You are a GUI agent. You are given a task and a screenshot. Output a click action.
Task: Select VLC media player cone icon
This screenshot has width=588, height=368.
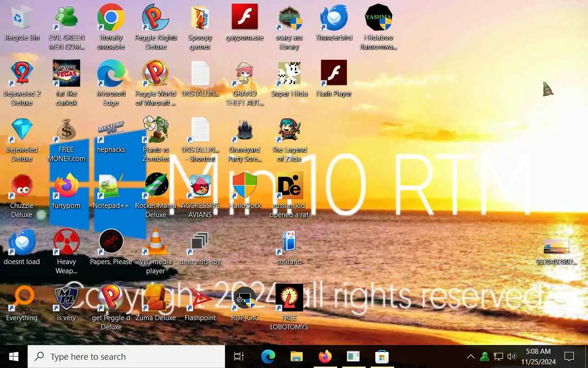tap(156, 242)
